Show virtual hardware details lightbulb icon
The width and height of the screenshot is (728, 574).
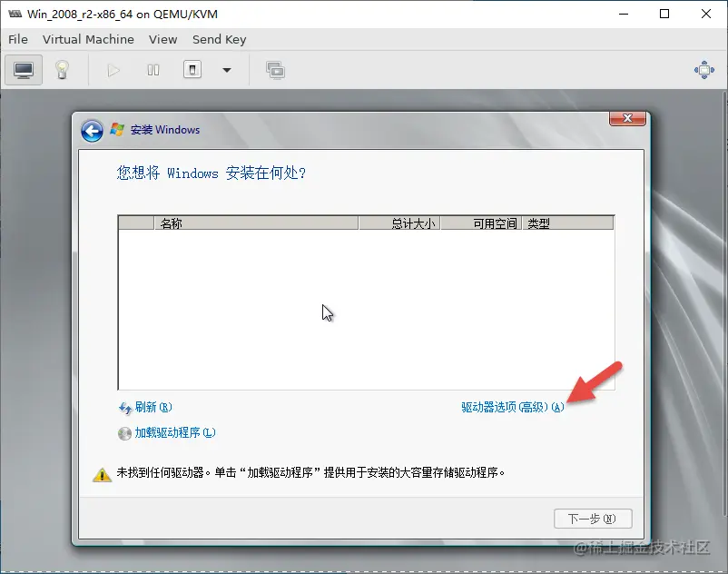pos(63,70)
